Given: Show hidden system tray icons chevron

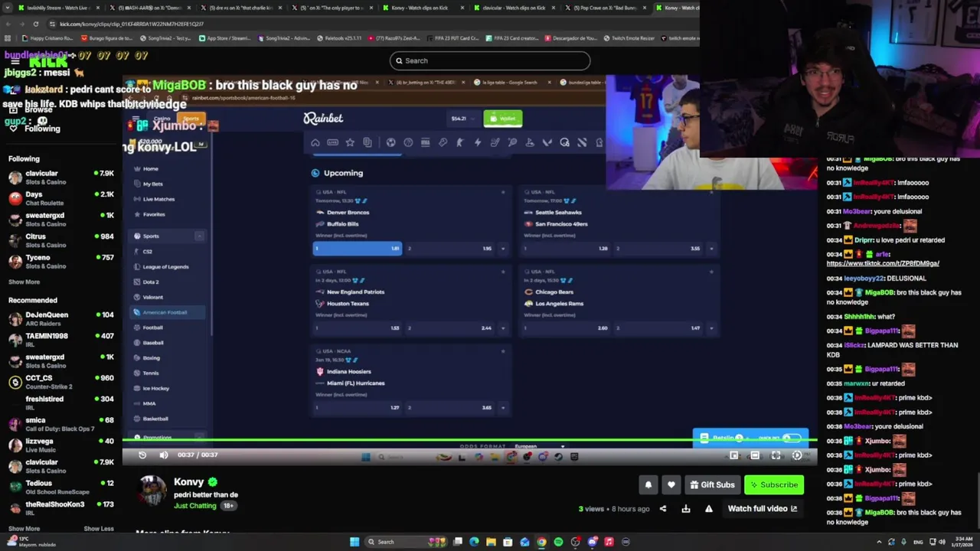Looking at the screenshot, I should pos(879,542).
